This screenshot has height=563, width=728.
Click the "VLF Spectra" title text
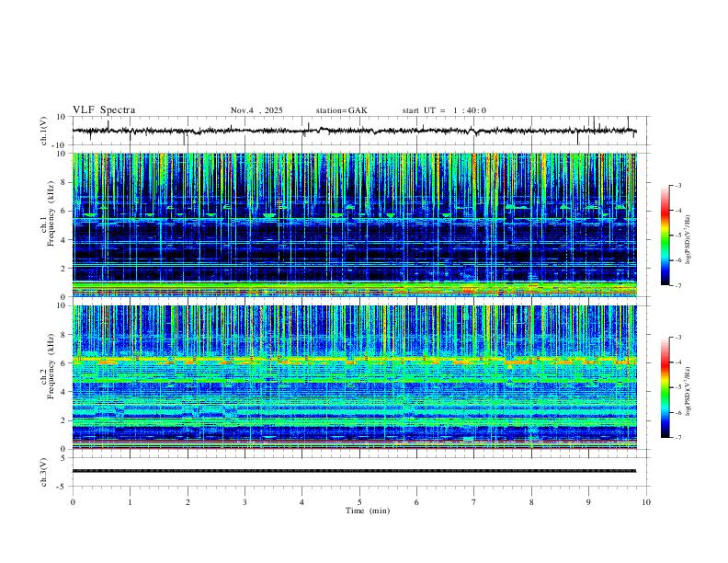pyautogui.click(x=104, y=110)
